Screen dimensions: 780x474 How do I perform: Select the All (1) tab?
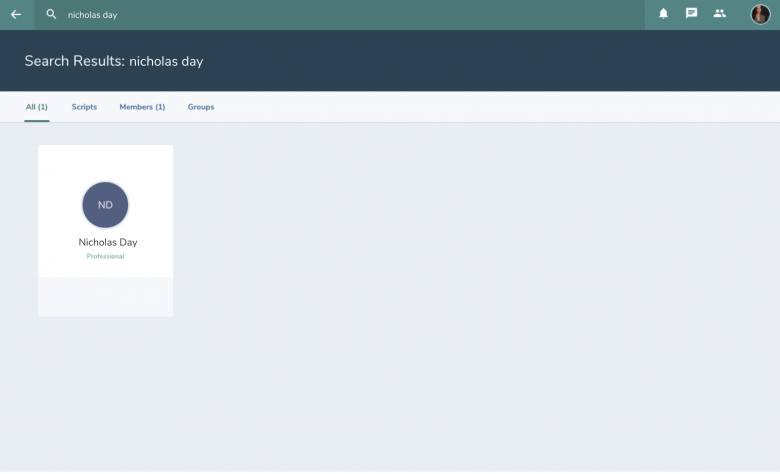click(x=37, y=107)
